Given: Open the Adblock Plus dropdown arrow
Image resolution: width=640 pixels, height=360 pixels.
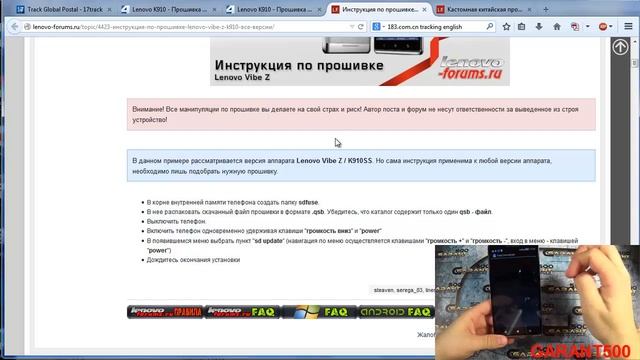Looking at the screenshot, I should tap(611, 27).
